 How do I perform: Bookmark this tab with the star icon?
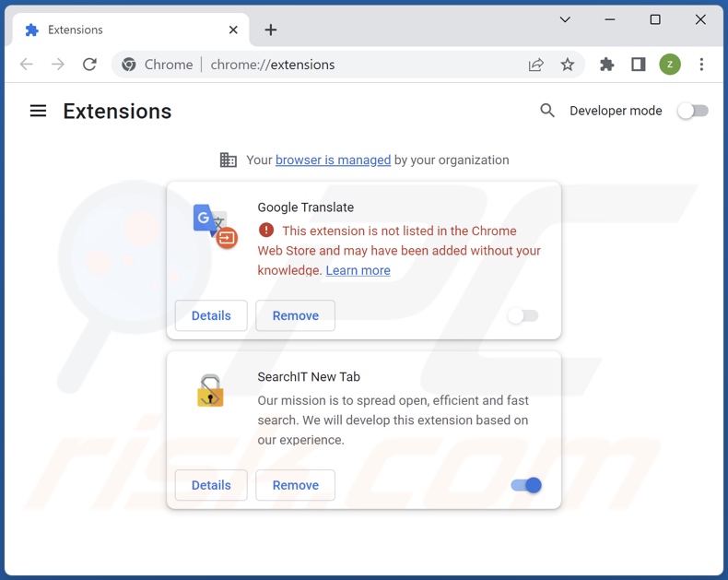pos(568,65)
